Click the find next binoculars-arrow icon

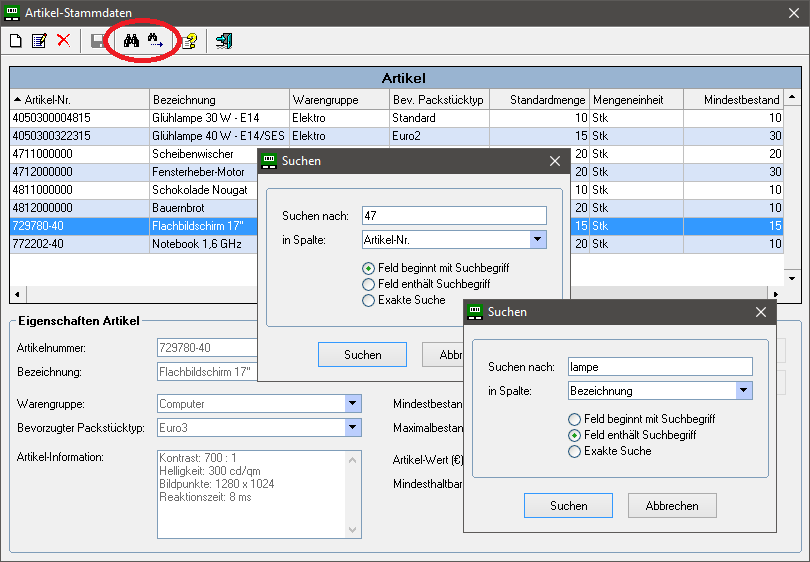155,41
